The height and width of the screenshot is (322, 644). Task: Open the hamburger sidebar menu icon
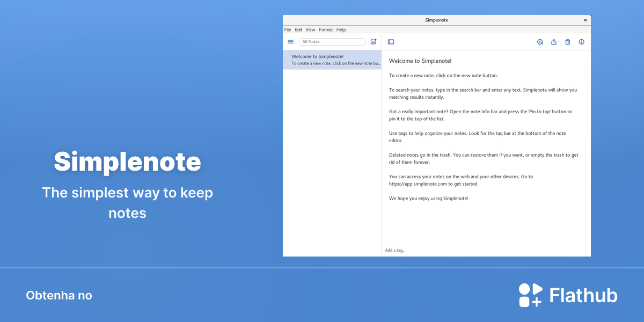tap(290, 42)
